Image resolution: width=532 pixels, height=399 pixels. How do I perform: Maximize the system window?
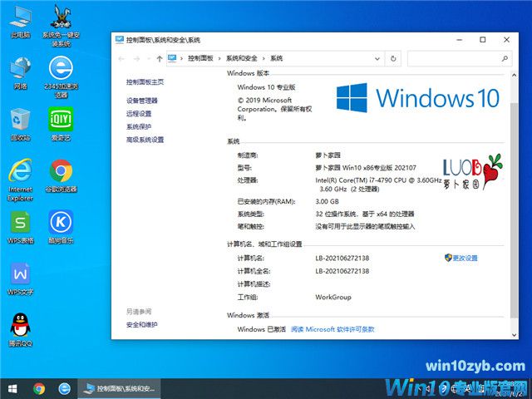pos(483,40)
